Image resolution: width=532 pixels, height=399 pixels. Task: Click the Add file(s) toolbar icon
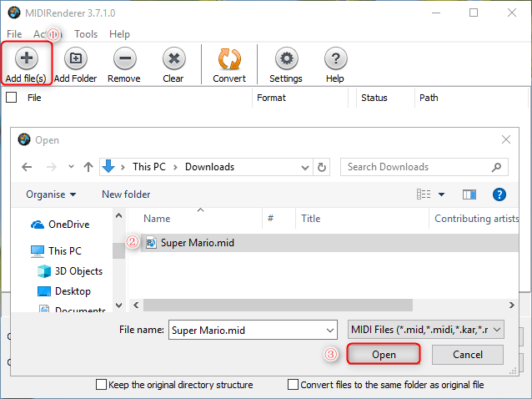(x=27, y=58)
